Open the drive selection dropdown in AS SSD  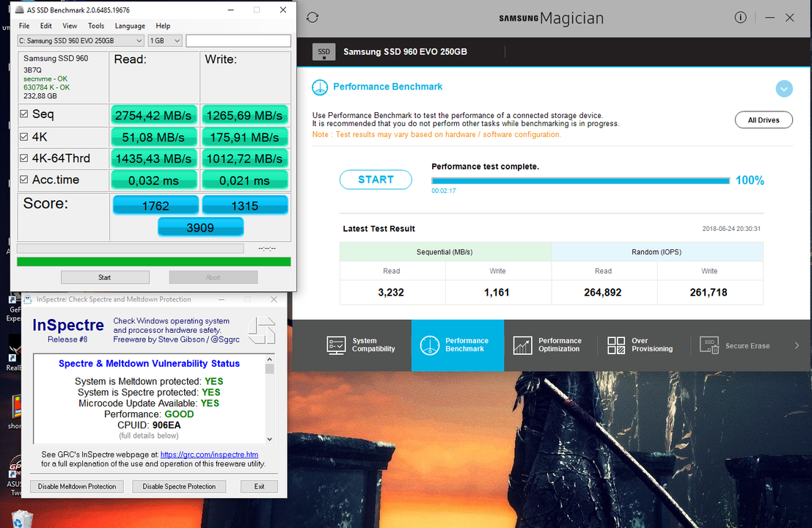pyautogui.click(x=81, y=41)
